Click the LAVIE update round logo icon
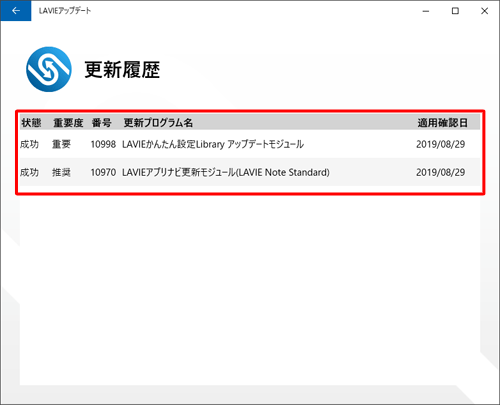Viewport: 500px width, 405px height. point(49,69)
